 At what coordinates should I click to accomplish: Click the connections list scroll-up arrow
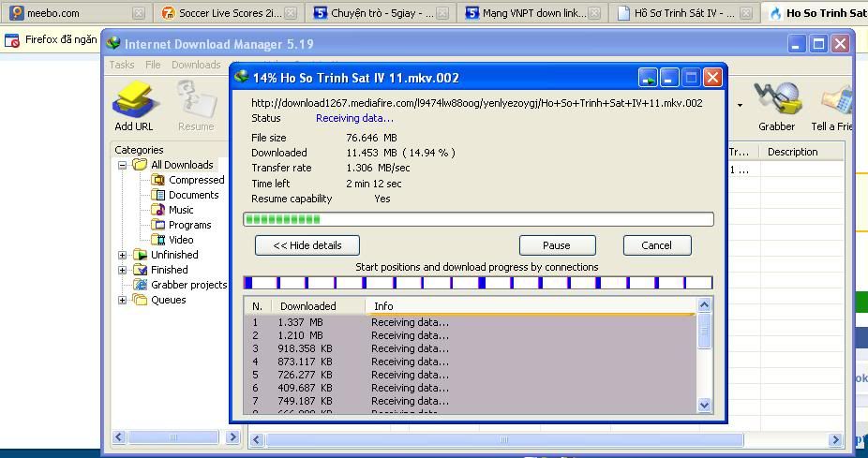coord(704,304)
